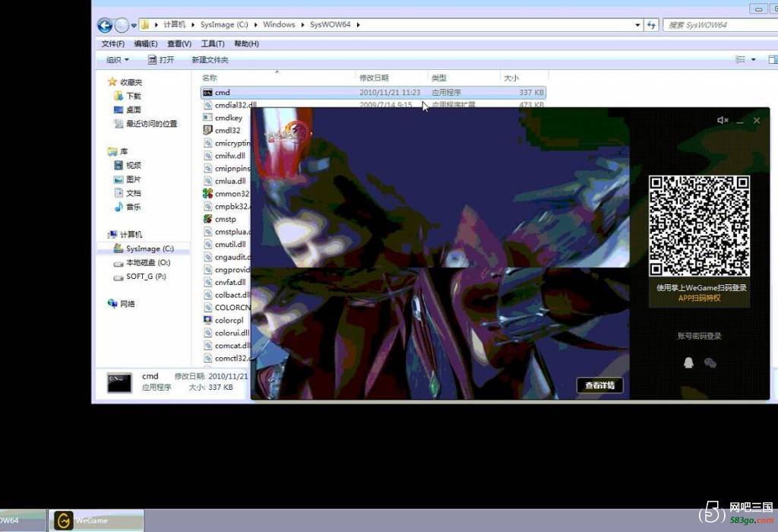The height and width of the screenshot is (532, 778).
Task: Open the 编辑(E) menu
Action: click(x=146, y=43)
